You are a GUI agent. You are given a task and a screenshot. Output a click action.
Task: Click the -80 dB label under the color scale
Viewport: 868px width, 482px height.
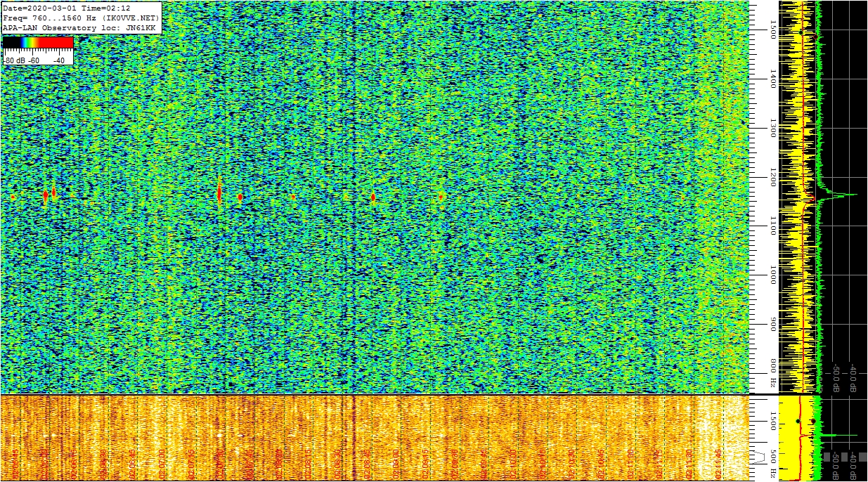tap(15, 60)
